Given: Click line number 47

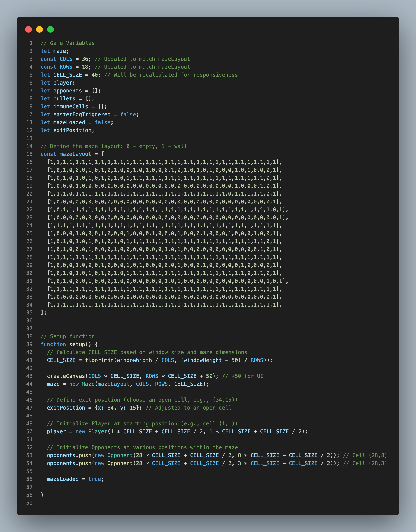Looking at the screenshot, I should point(29,408).
